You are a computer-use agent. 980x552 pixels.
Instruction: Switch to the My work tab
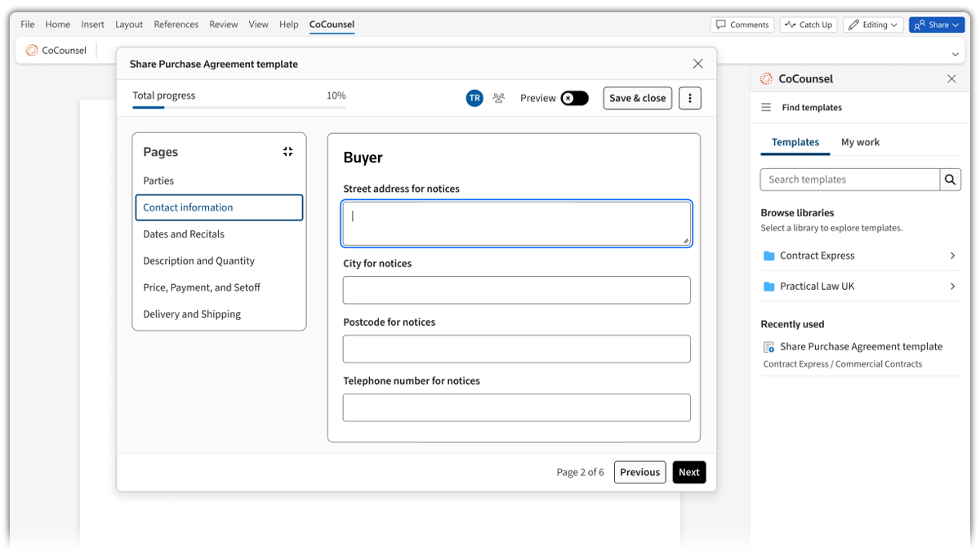pyautogui.click(x=860, y=142)
